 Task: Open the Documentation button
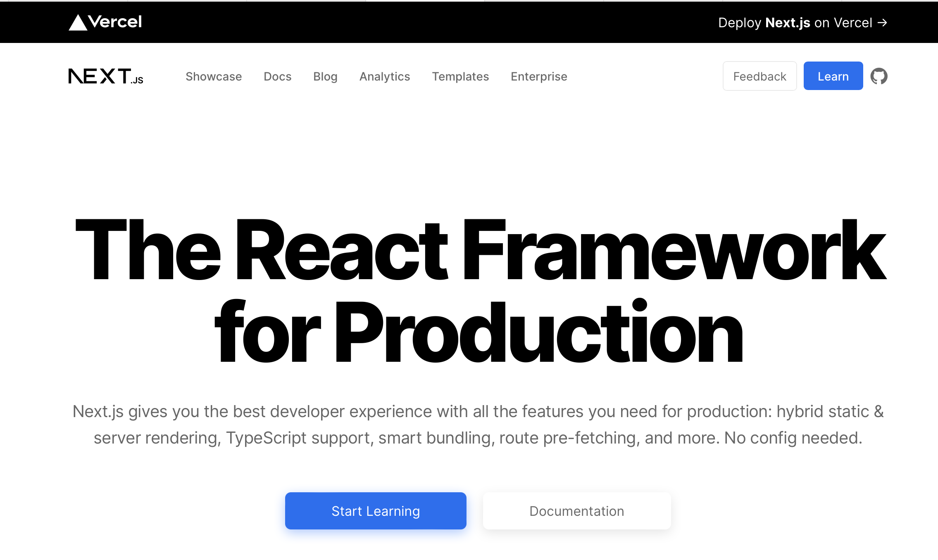[577, 511]
